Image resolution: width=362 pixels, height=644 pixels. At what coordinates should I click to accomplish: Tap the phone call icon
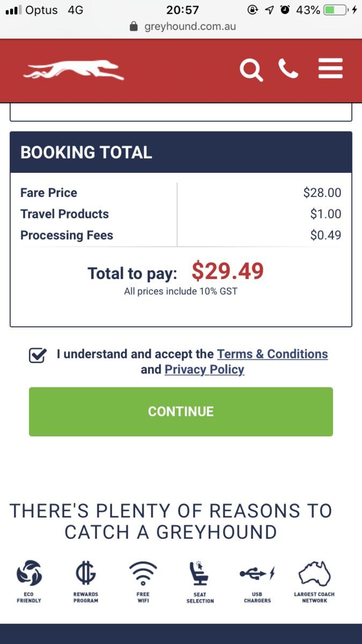click(x=288, y=69)
